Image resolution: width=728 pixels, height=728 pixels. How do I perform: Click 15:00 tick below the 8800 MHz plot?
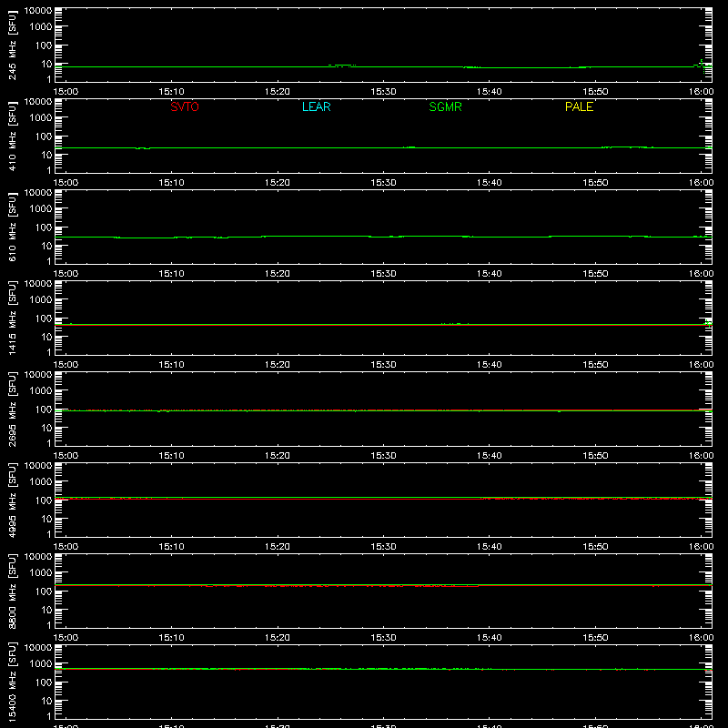click(66, 638)
